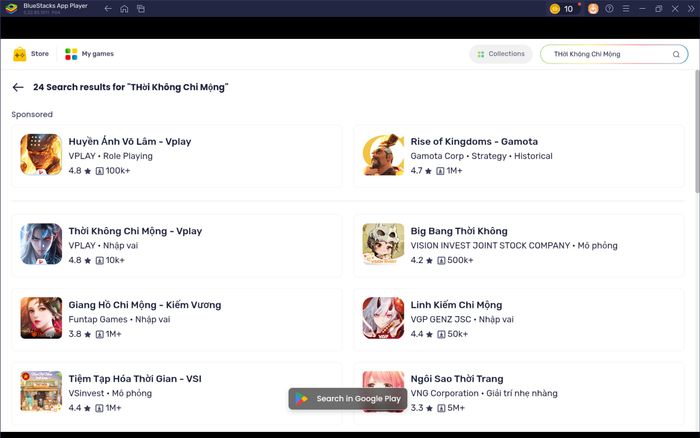Open Rise of Kingdoms app icon
Viewport: 700px width, 438px height.
(x=383, y=154)
